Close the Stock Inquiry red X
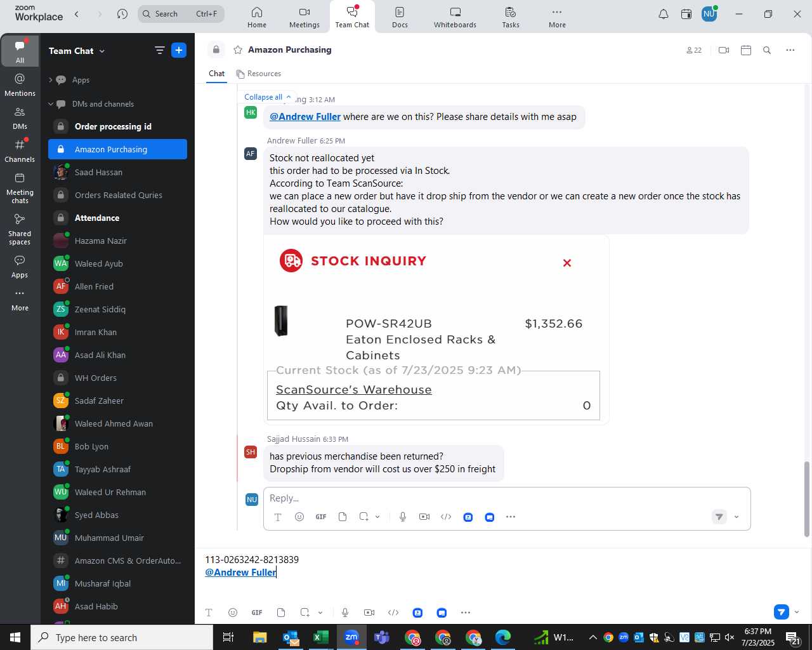The width and height of the screenshot is (812, 650). (x=567, y=263)
